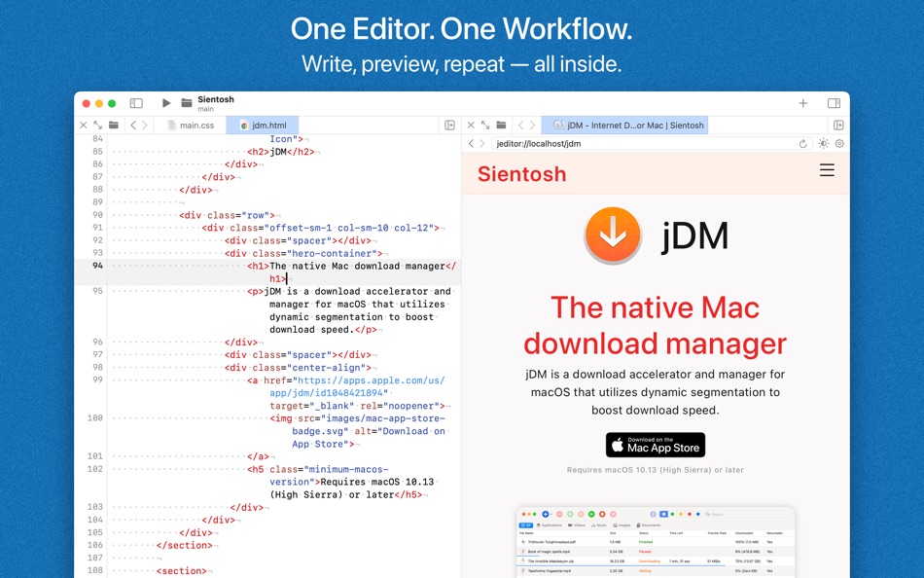Close the left editor pane
Screen dimensions: 924x578
coord(83,125)
